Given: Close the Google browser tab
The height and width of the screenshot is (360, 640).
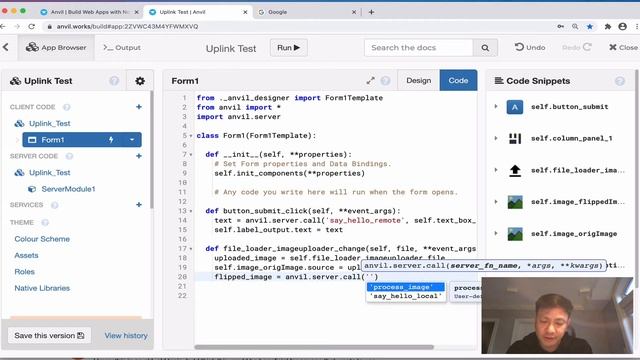Looking at the screenshot, I should point(354,12).
